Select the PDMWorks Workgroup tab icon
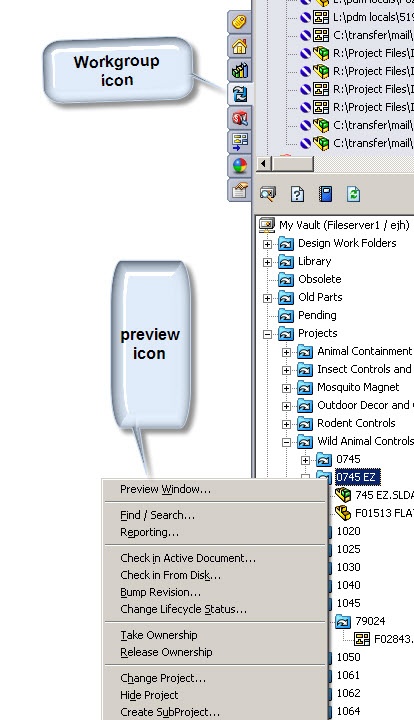The image size is (414, 720). 239,94
